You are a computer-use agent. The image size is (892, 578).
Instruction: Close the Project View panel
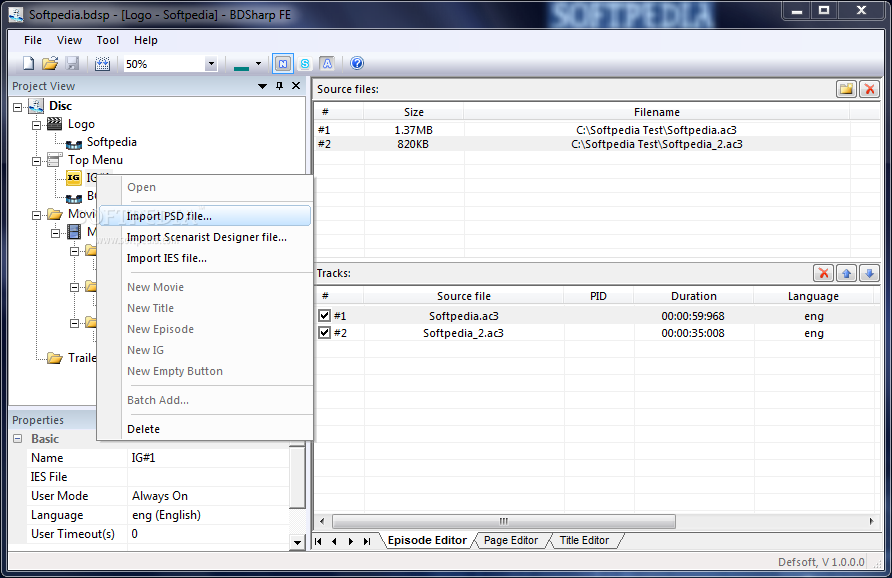pyautogui.click(x=296, y=85)
